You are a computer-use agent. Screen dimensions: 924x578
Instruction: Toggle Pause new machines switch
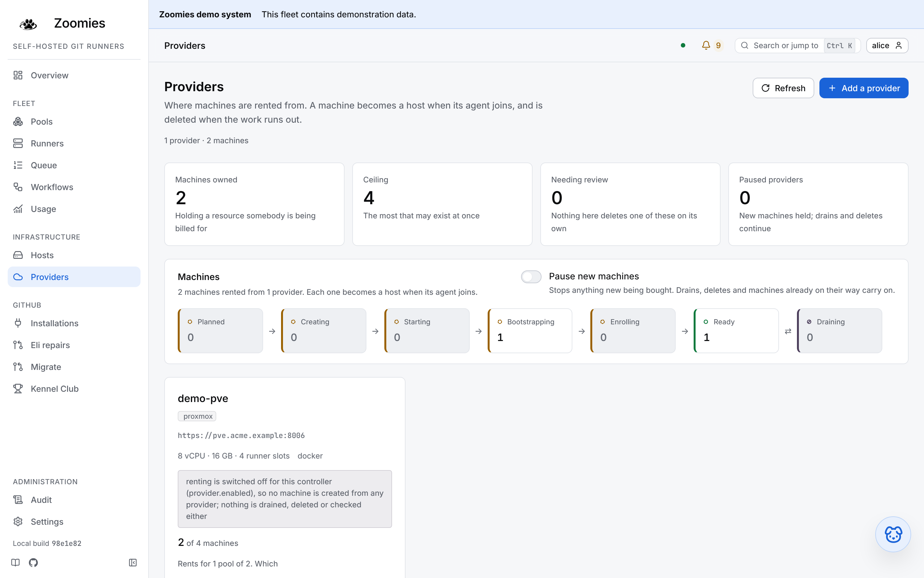point(531,276)
